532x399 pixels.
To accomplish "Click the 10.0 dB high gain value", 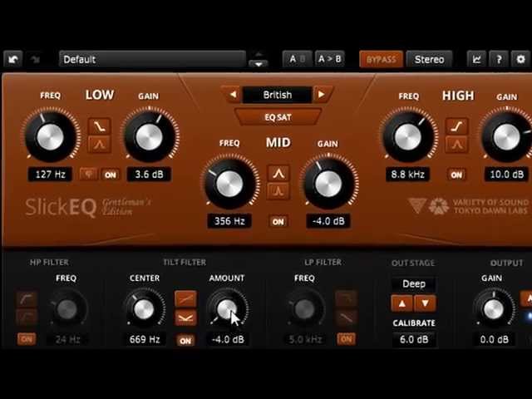I will [506, 175].
